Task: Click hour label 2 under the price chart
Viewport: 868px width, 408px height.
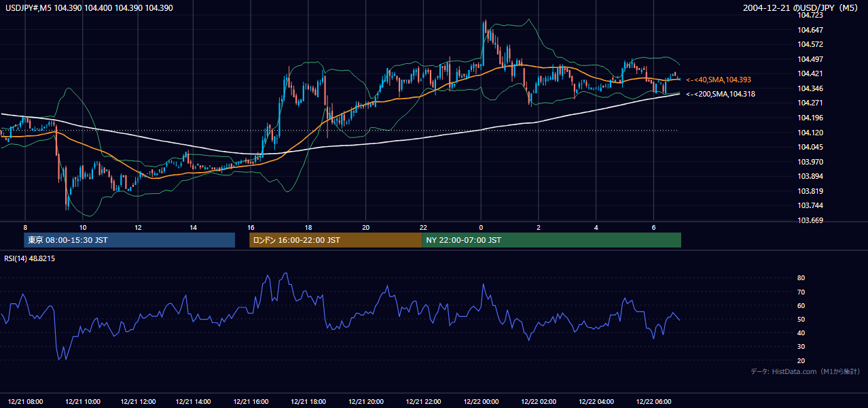Action: click(539, 227)
